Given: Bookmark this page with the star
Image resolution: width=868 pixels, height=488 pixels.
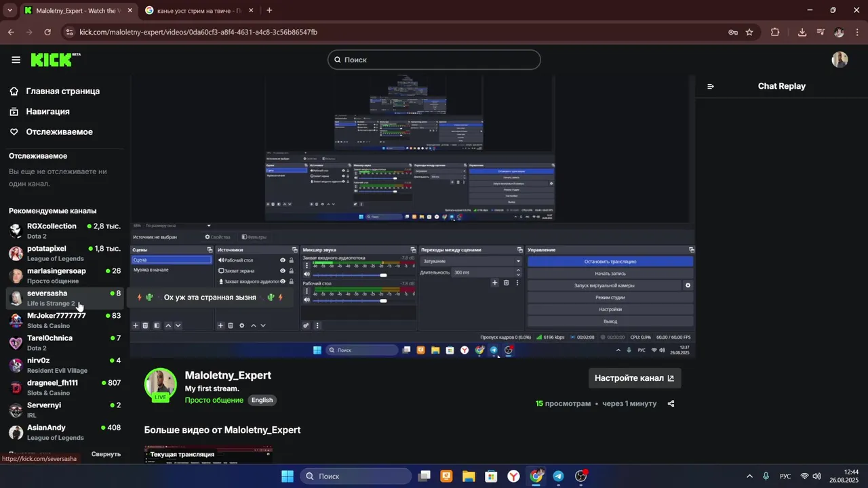Looking at the screenshot, I should point(749,32).
